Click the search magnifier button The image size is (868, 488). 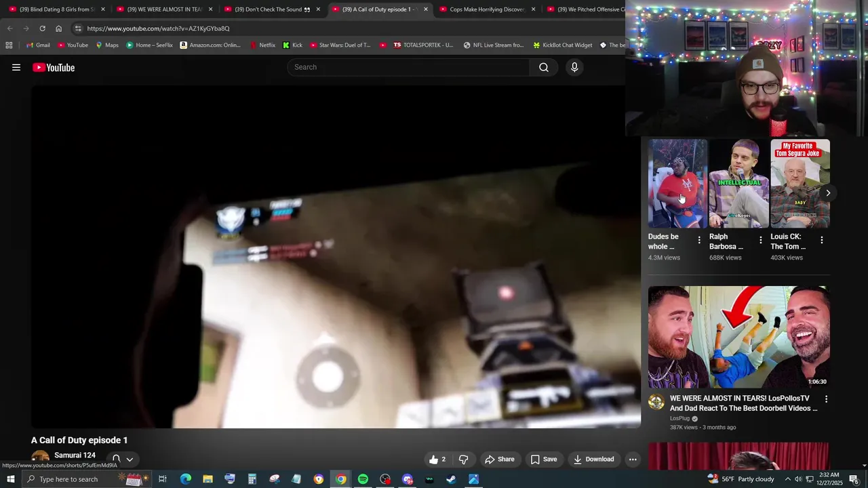(x=544, y=67)
